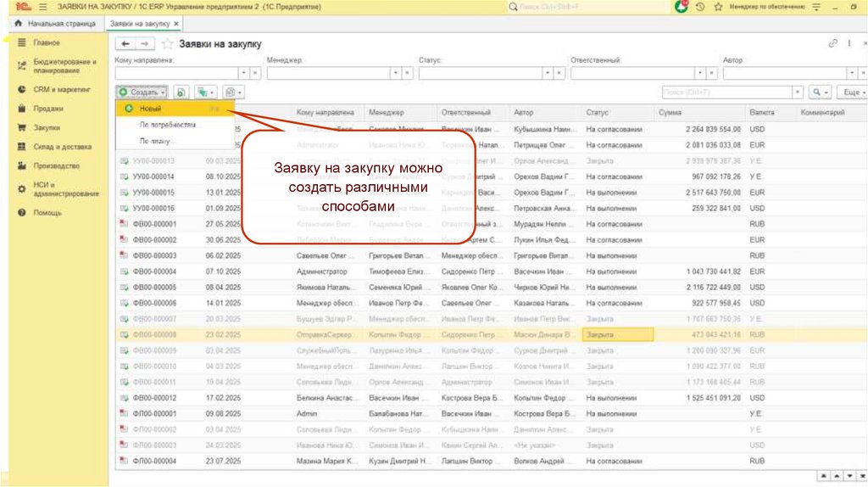868x487 pixels.
Task: Navigate forward with the right arrow
Action: [x=144, y=44]
